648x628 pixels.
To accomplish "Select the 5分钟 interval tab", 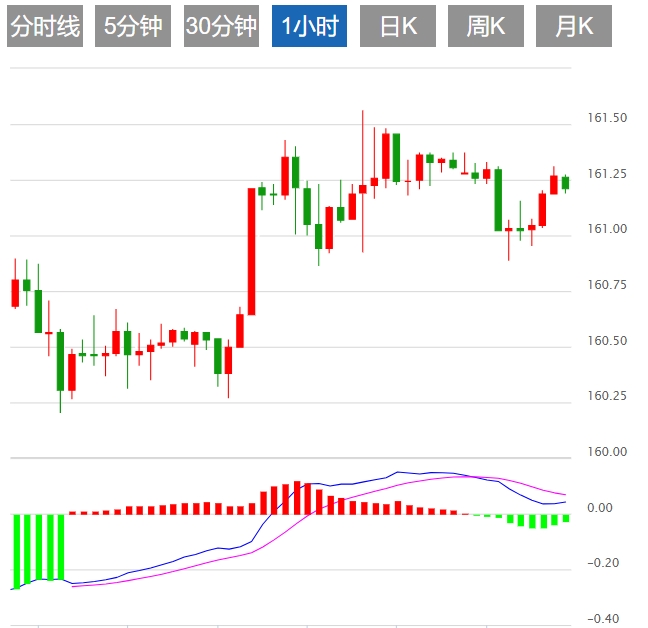I will pos(133,26).
